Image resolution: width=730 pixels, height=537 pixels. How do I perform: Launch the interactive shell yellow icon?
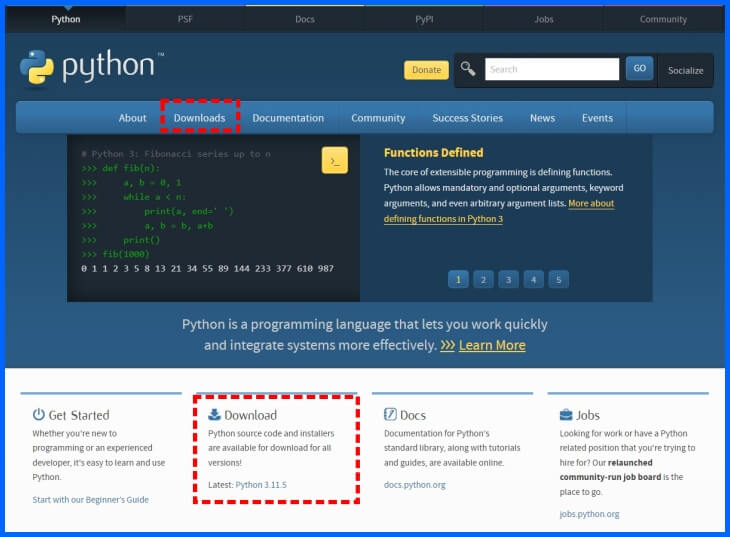tap(334, 160)
